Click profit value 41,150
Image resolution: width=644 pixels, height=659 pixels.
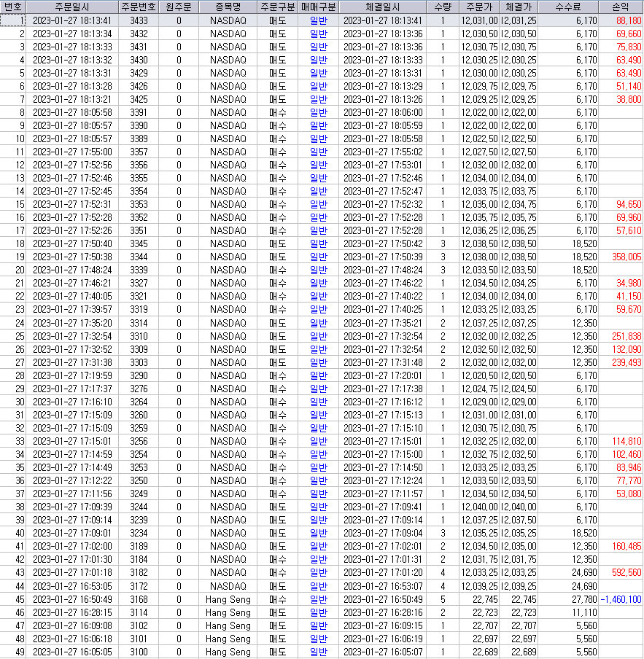(x=629, y=296)
